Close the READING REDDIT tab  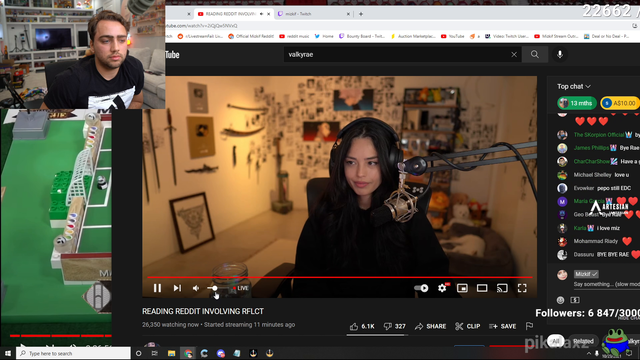[x=269, y=14]
